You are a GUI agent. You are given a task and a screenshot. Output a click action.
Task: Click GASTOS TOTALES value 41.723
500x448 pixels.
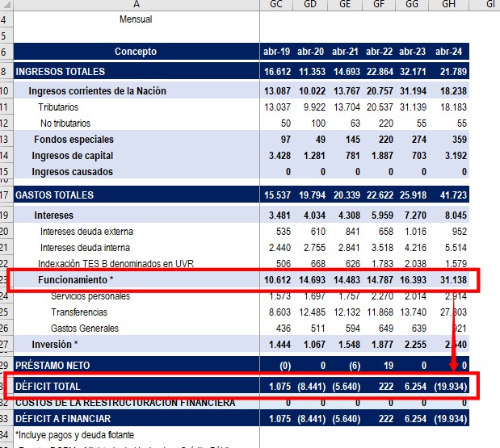pyautogui.click(x=453, y=195)
